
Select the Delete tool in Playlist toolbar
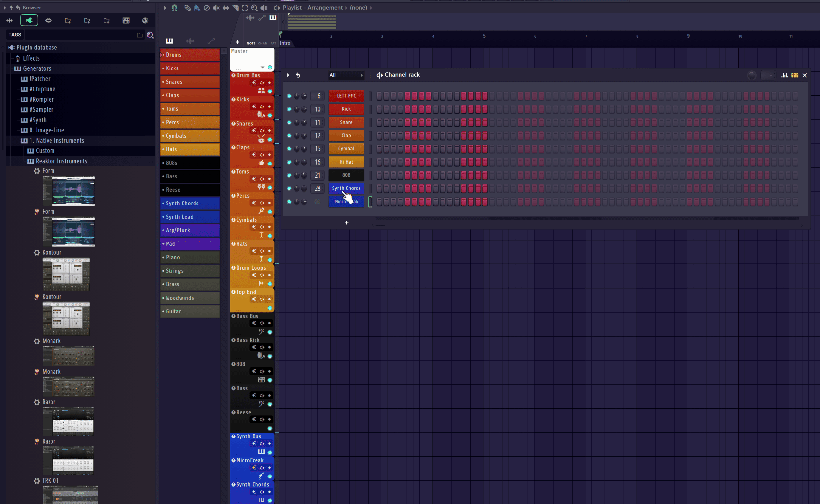pos(207,7)
